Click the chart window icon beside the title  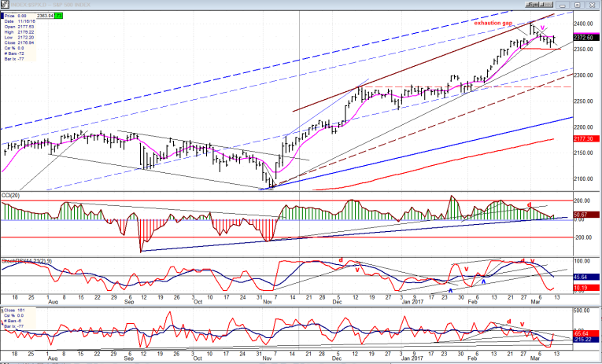click(x=5, y=4)
